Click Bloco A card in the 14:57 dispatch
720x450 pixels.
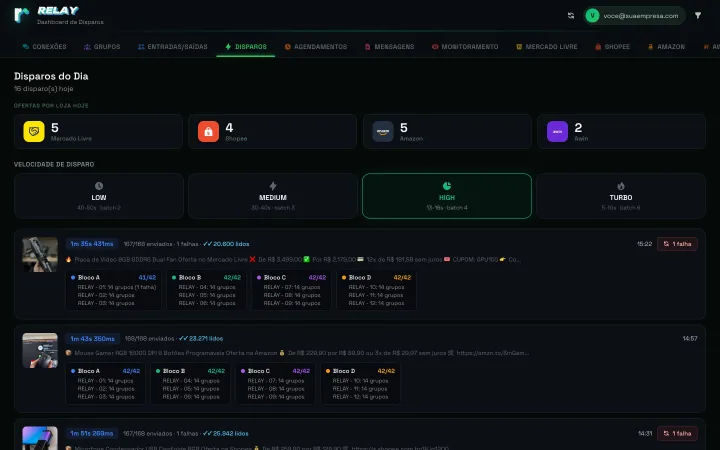tap(106, 384)
